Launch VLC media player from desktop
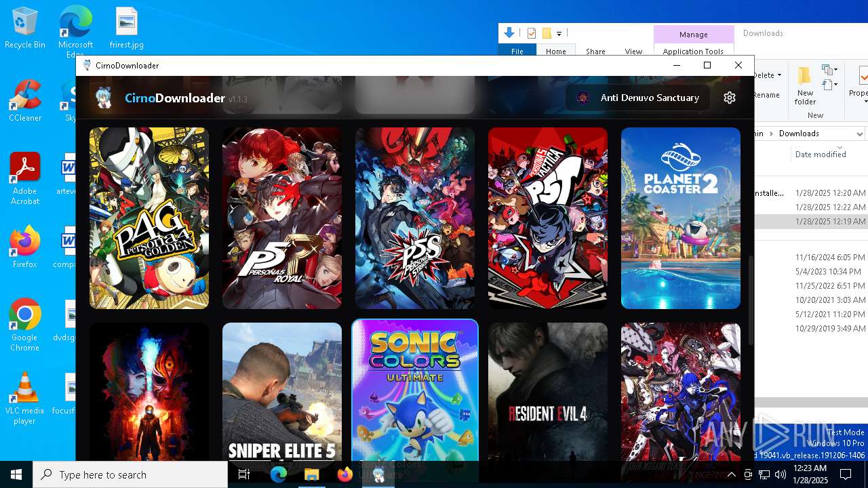The image size is (868, 488). [x=25, y=399]
